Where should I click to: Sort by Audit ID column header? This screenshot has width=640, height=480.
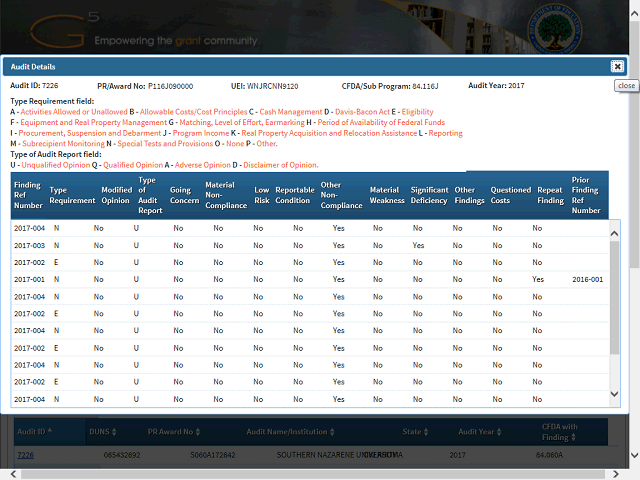pyautogui.click(x=35, y=432)
